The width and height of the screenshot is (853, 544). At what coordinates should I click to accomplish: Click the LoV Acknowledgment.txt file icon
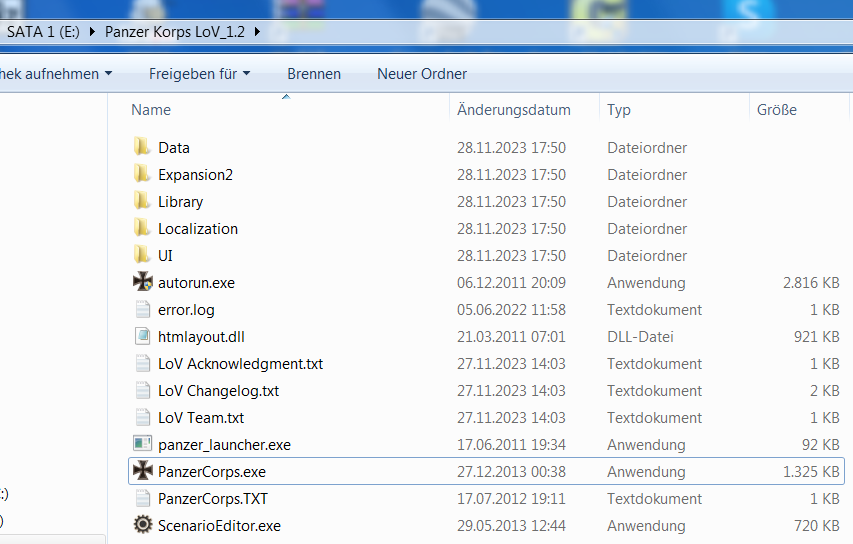(x=143, y=363)
